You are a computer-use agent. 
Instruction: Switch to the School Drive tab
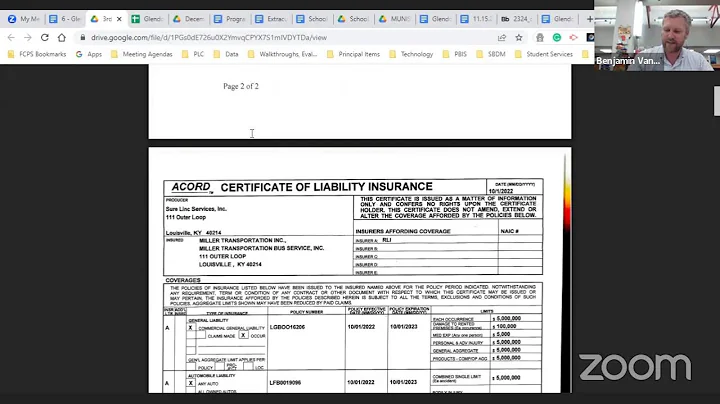tap(353, 19)
